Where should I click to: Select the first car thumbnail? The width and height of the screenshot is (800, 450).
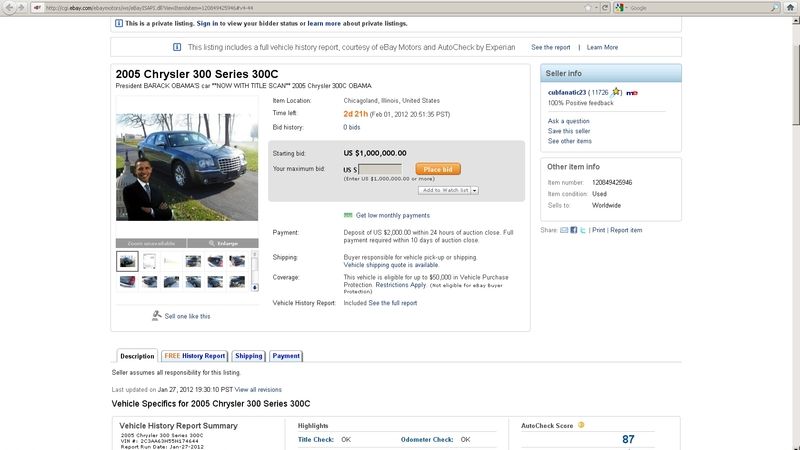tap(127, 261)
